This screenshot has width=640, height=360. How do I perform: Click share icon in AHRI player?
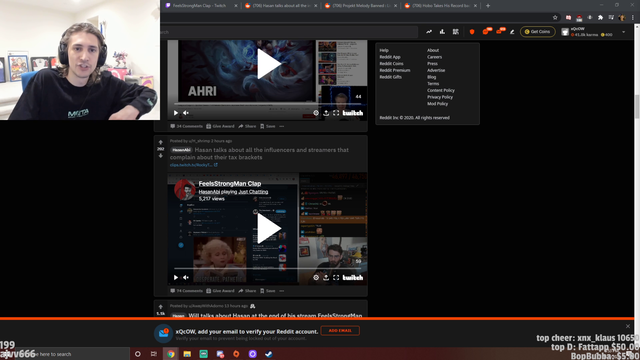(326, 113)
